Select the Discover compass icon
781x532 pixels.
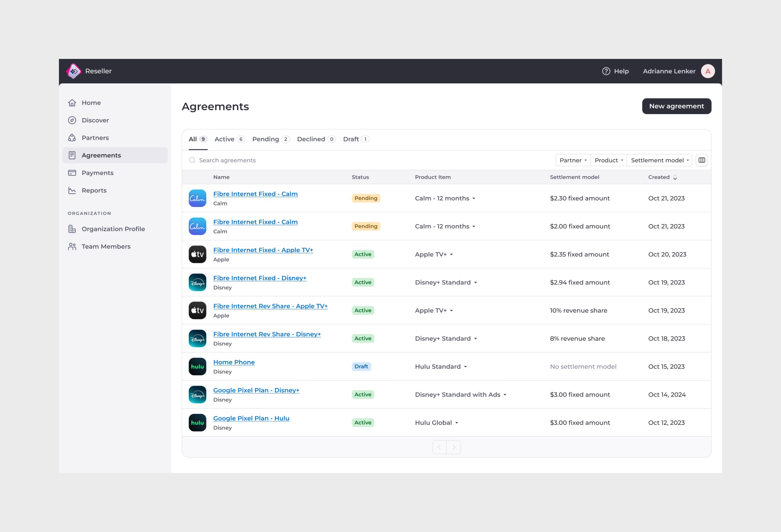(x=72, y=120)
